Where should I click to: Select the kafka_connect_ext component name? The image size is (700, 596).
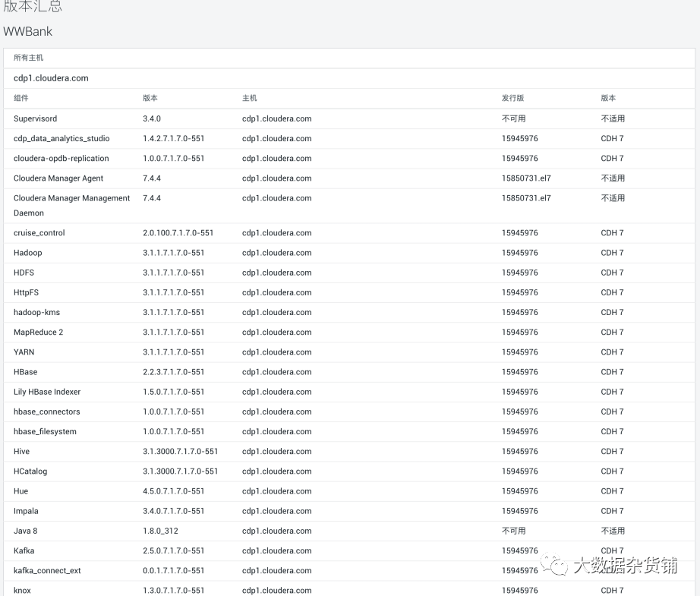(47, 570)
